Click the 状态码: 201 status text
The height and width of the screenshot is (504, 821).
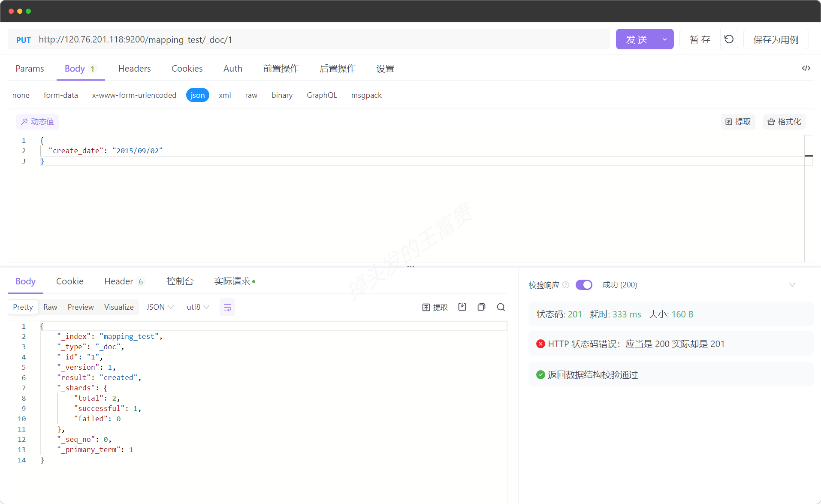(559, 314)
